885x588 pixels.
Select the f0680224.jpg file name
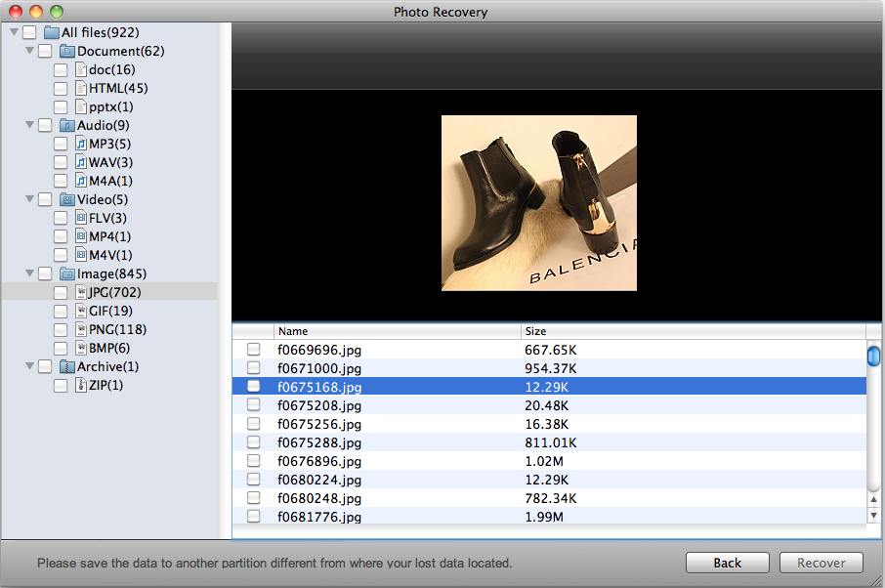(319, 480)
